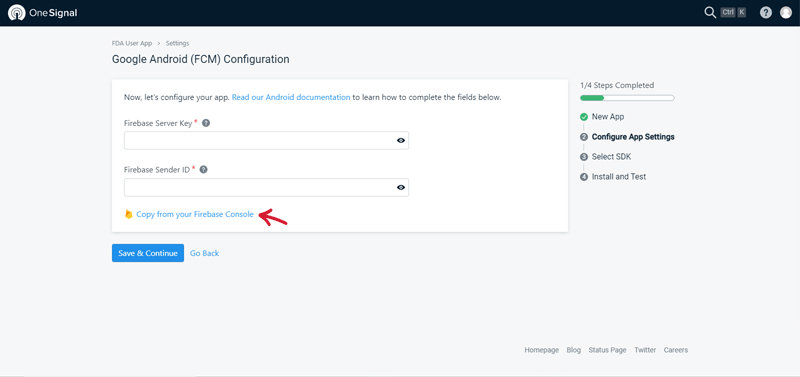Click help icon beside Firebase Server Key
Screen dimensions: 800x377
tap(206, 123)
